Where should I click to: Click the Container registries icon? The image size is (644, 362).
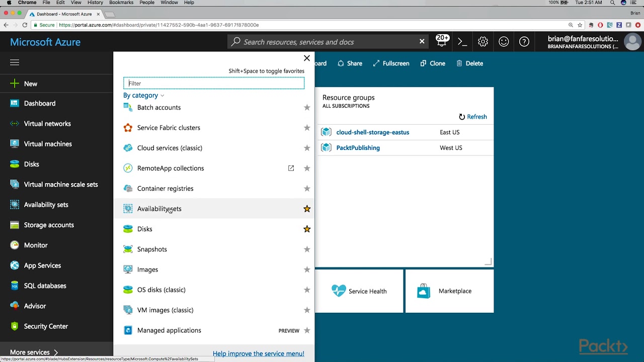tap(128, 189)
